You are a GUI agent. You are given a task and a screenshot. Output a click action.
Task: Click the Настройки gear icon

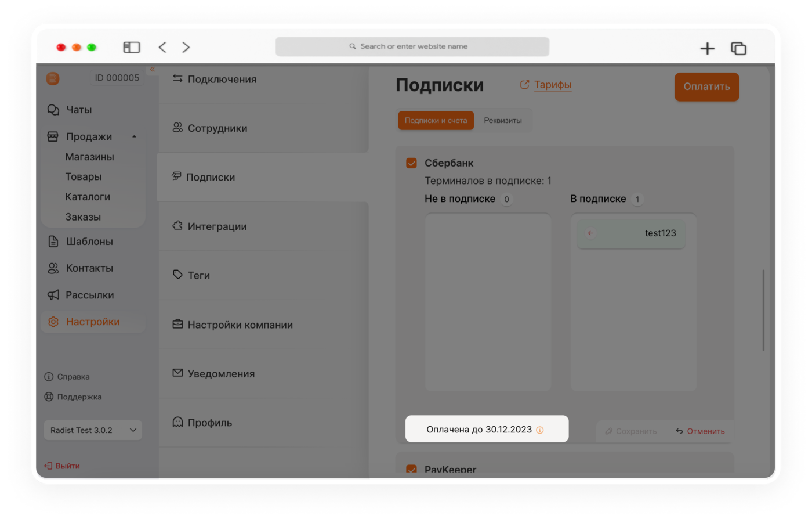(53, 322)
